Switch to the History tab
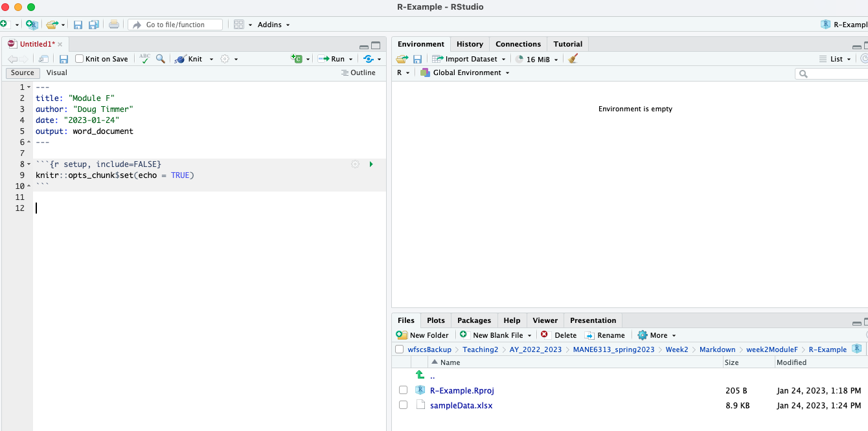This screenshot has width=868, height=431. coord(470,44)
